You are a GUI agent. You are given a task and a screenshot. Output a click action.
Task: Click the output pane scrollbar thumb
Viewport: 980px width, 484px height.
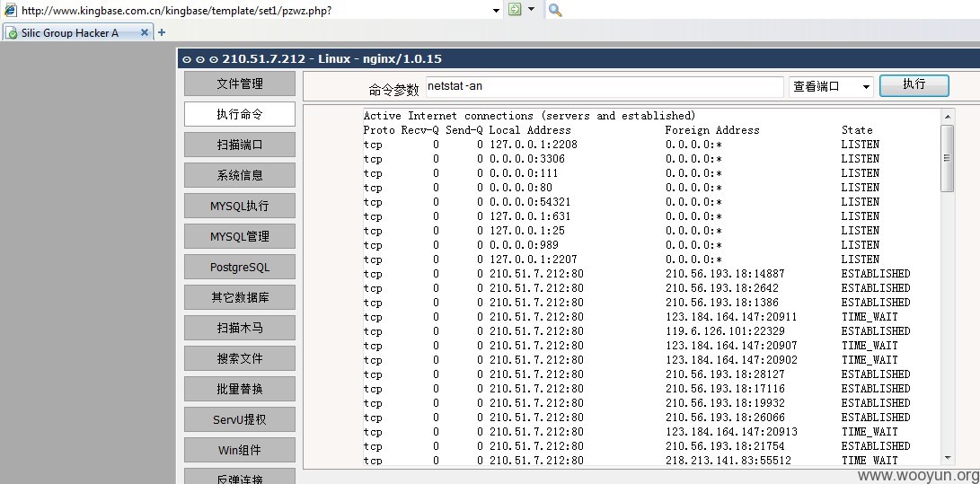coord(948,158)
